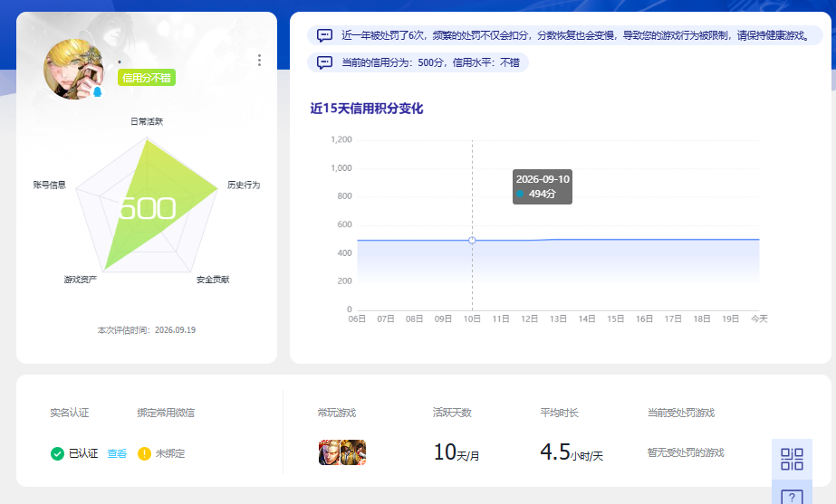Screen dimensions: 836x504
Task: Click the 本次评估时间 2026.09.19 text
Action: pos(147,330)
